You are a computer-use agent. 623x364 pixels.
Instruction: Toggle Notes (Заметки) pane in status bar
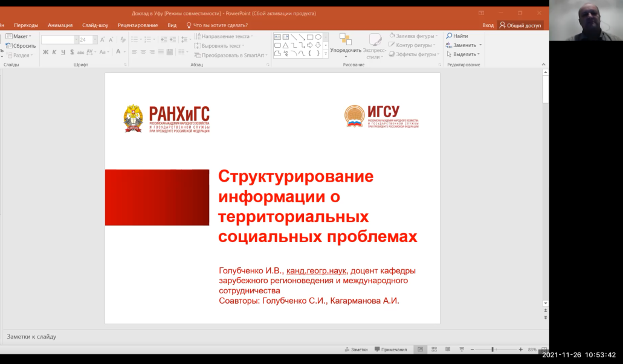point(356,350)
